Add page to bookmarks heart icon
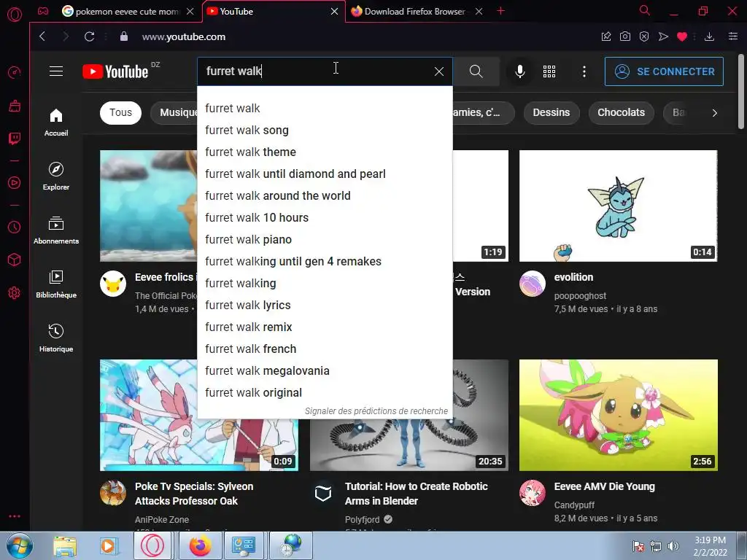This screenshot has height=560, width=747. tap(682, 36)
